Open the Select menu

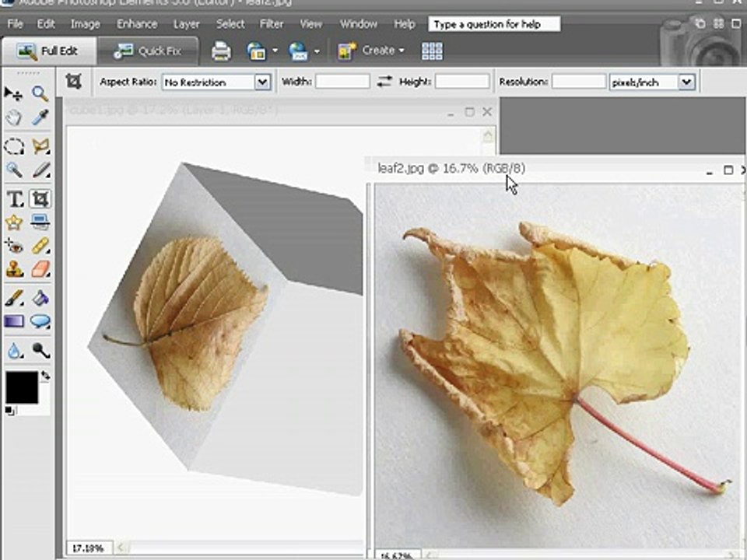(230, 24)
